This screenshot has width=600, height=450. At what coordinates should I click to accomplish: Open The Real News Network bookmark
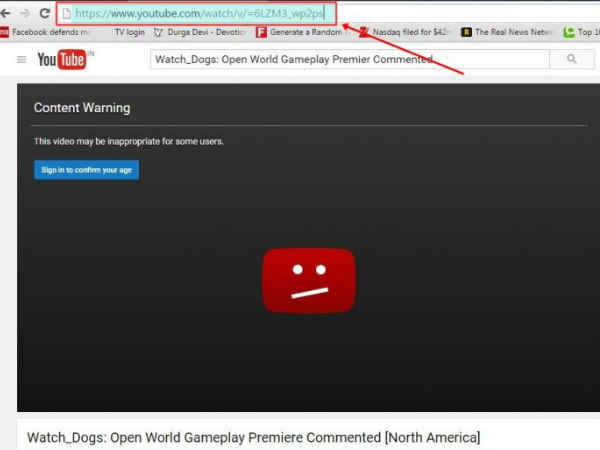(x=507, y=32)
